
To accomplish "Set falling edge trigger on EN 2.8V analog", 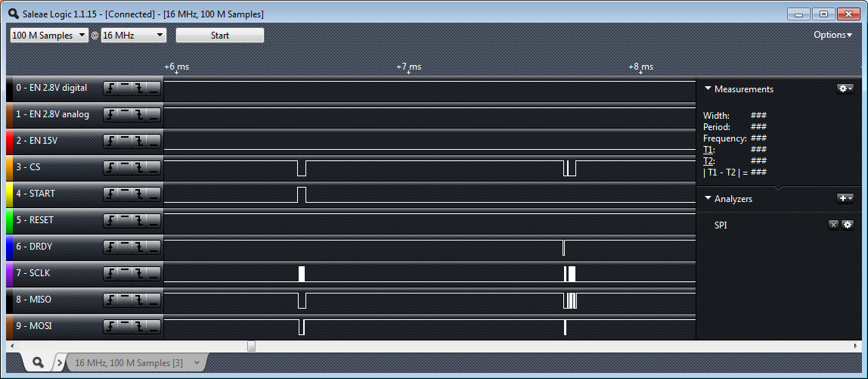I will coord(139,115).
